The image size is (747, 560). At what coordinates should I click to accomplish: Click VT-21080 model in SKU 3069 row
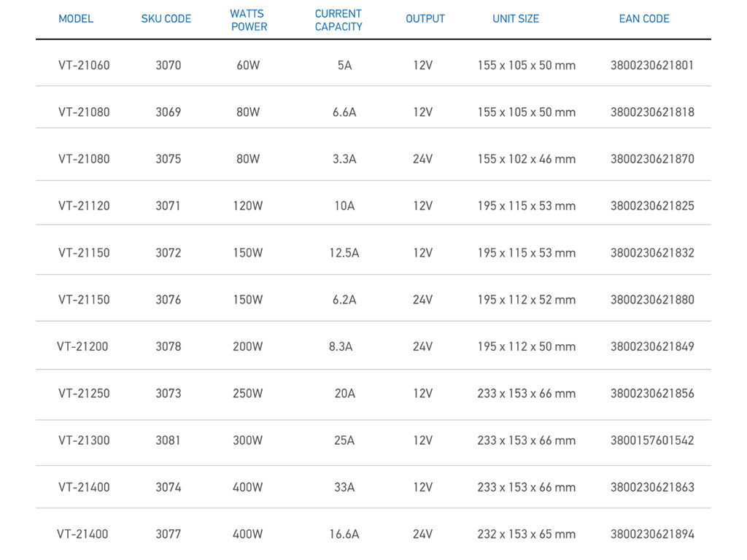(85, 112)
